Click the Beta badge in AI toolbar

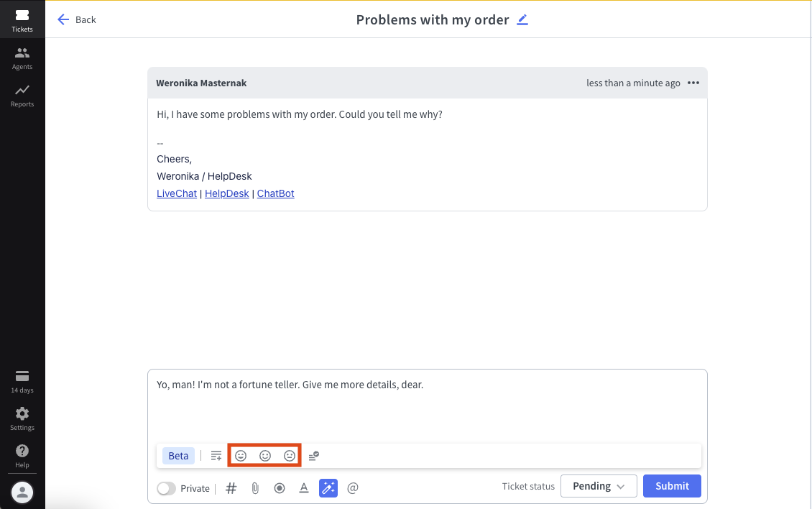pyautogui.click(x=178, y=456)
